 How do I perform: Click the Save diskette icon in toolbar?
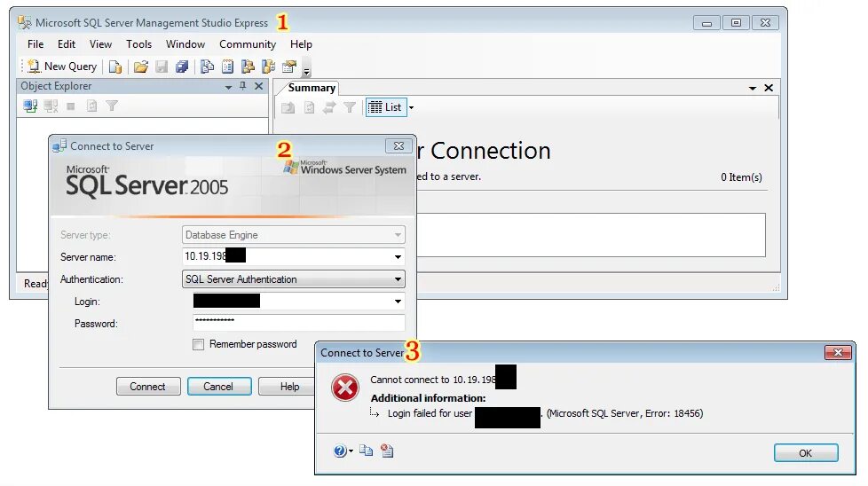162,67
